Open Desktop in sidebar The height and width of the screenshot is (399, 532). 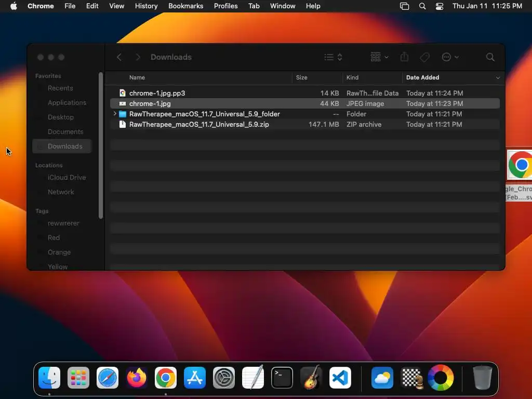coord(60,117)
